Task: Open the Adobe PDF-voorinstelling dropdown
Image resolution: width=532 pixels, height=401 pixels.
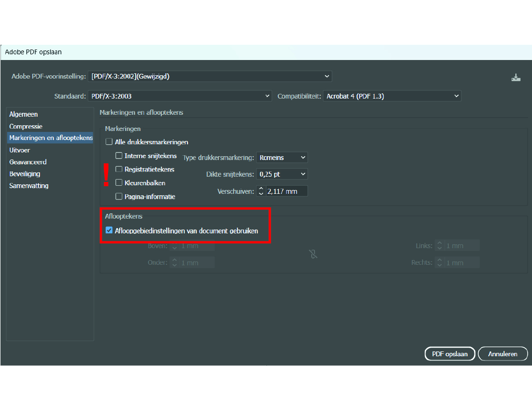Action: (x=210, y=76)
